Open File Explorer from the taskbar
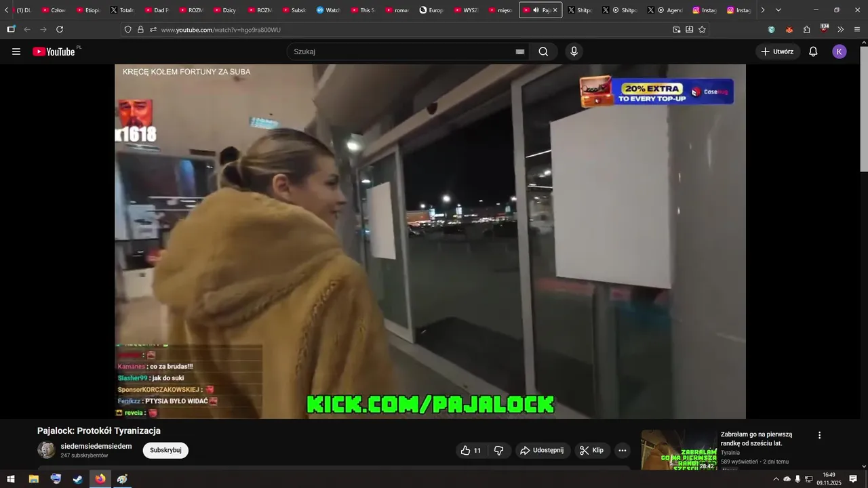Screen dimensions: 868x488 point(33,479)
